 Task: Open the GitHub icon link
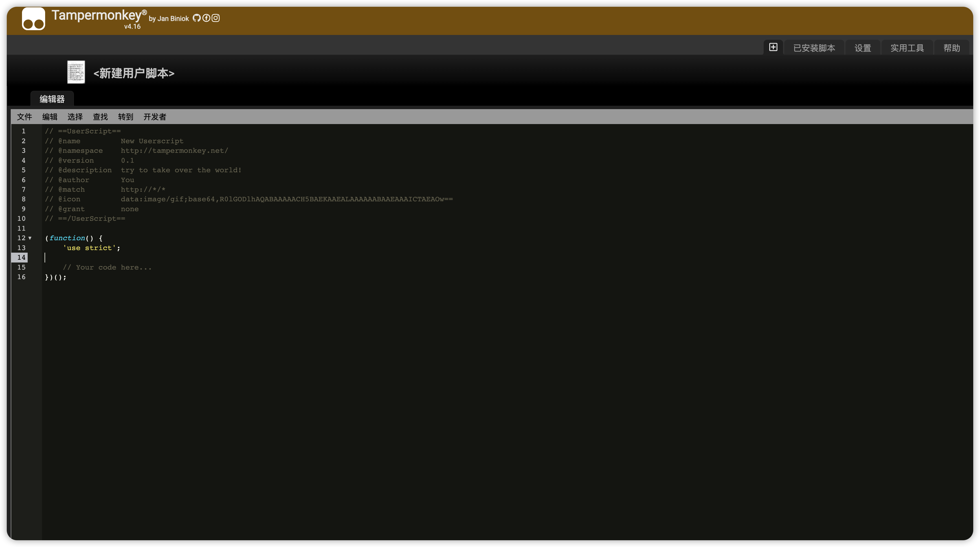pos(196,18)
